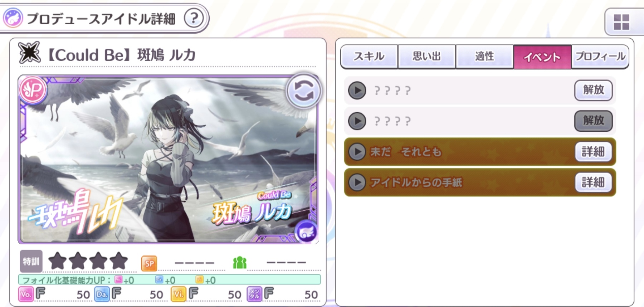Click 解放 for the first locked event
Screen dimensions: 644x307
click(x=593, y=90)
